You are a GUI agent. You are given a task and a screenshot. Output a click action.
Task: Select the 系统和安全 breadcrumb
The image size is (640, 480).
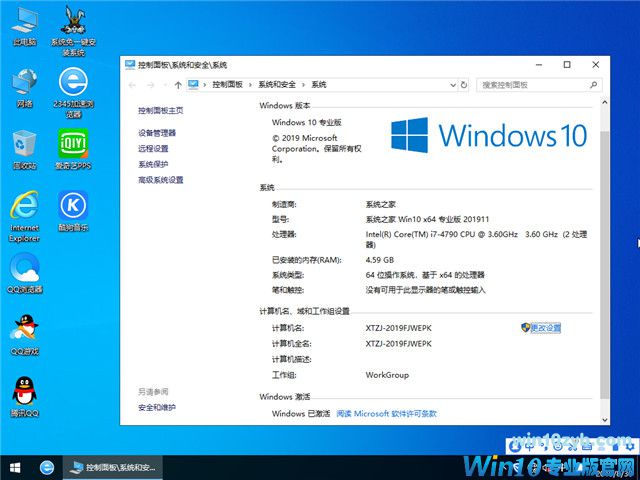click(277, 84)
